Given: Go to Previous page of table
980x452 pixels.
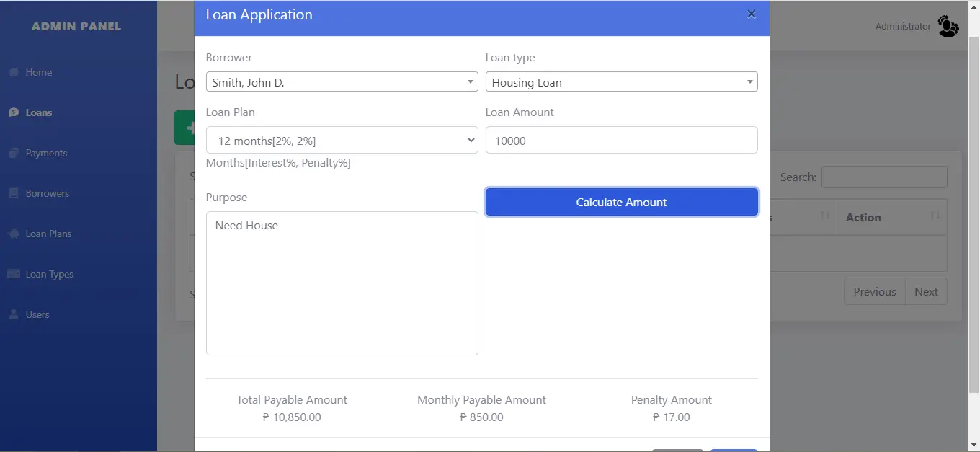Looking at the screenshot, I should (x=874, y=292).
